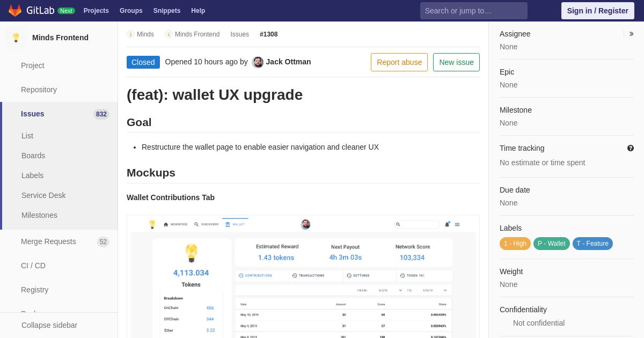Click the Due date heading

click(515, 190)
